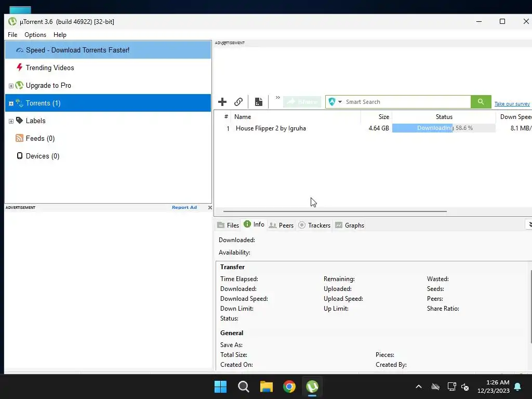Click the Add Torrent plus icon
Image resolution: width=532 pixels, height=399 pixels.
pyautogui.click(x=222, y=102)
